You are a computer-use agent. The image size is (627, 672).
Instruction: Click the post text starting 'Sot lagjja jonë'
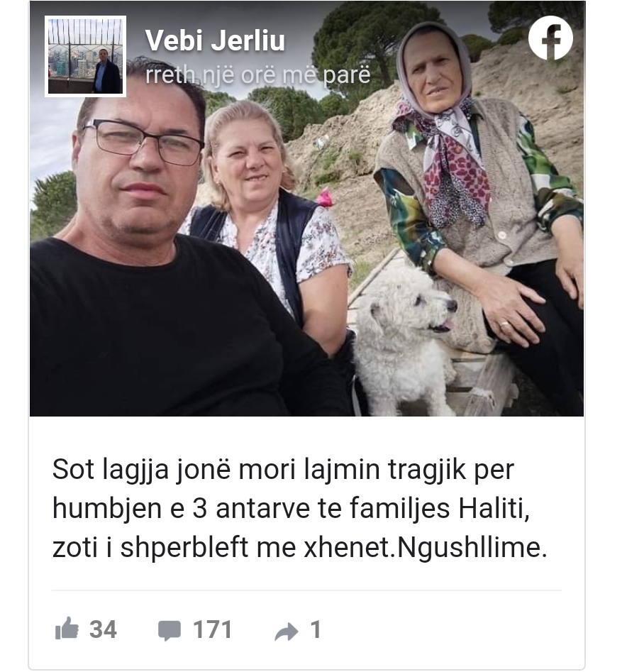coord(300,508)
